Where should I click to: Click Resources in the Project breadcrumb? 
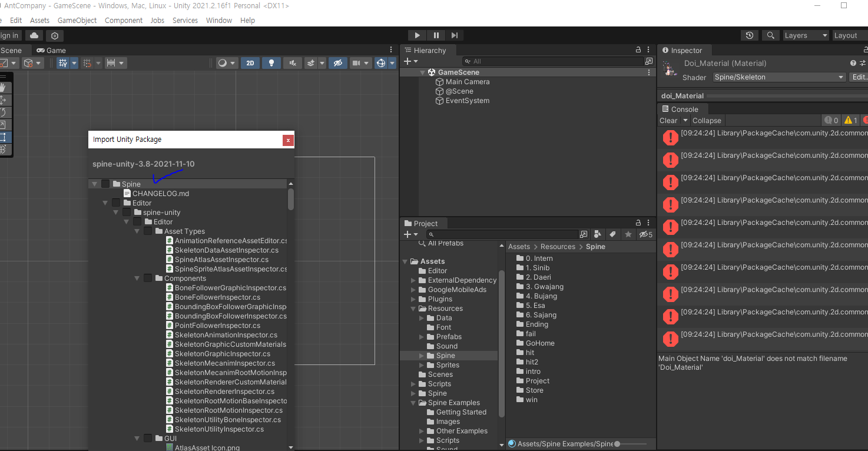tap(558, 247)
